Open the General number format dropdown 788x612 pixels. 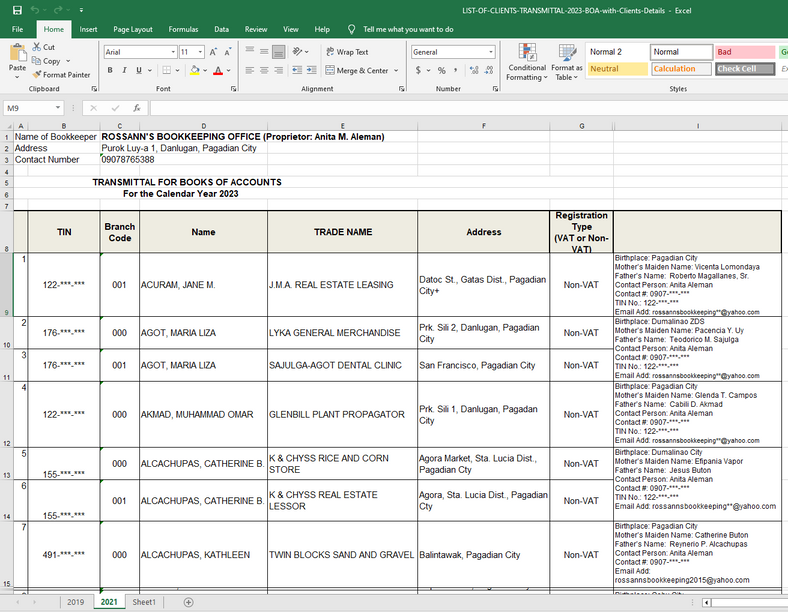click(490, 52)
